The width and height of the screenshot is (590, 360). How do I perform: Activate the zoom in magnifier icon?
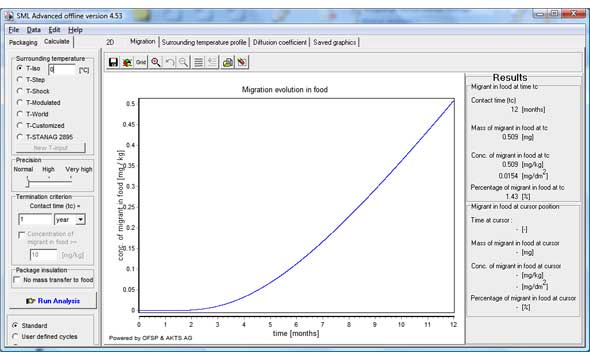155,62
